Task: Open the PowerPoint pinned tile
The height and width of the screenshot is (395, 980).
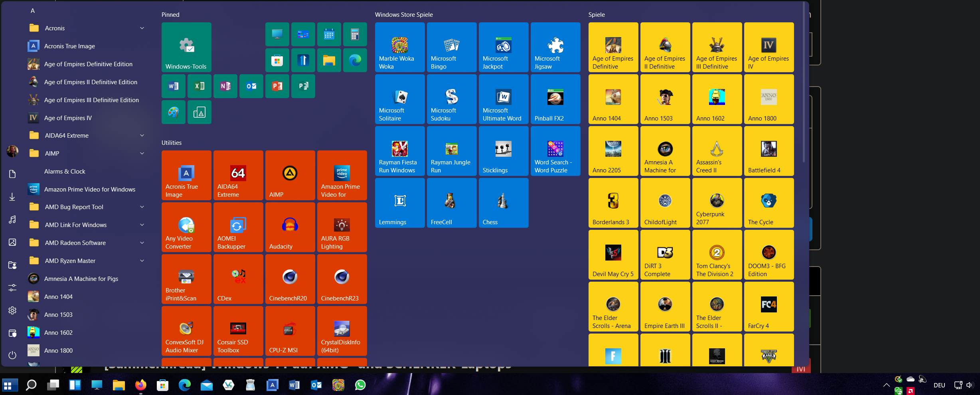Action: click(277, 86)
